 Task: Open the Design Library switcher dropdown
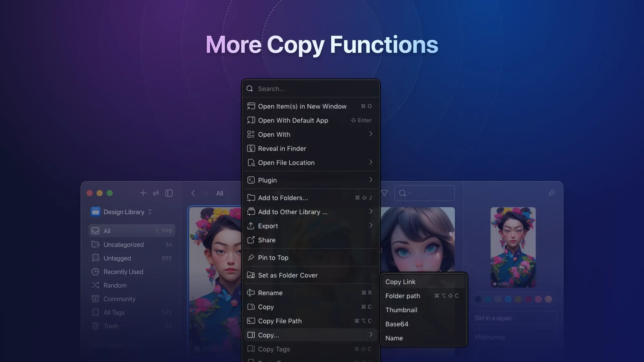(x=121, y=212)
